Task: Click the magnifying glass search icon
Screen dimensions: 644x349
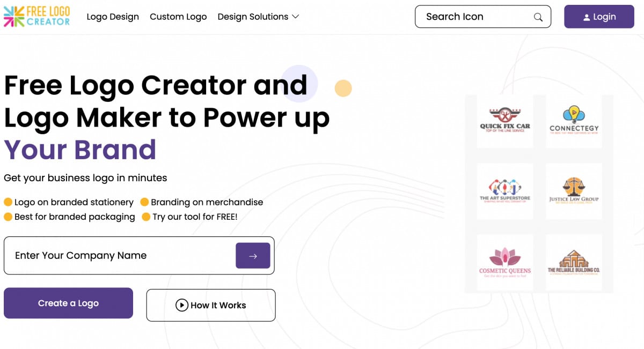Action: (538, 17)
